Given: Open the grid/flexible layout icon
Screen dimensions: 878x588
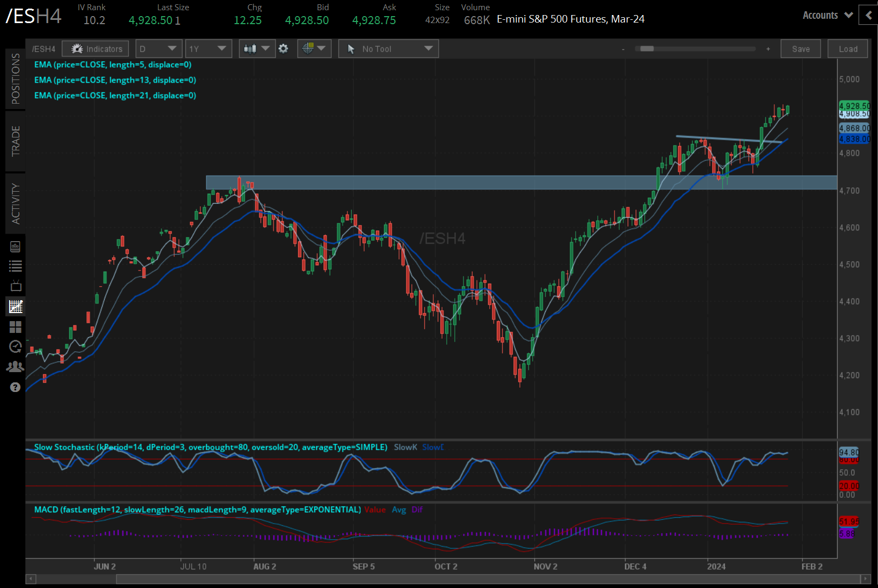Looking at the screenshot, I should click(15, 327).
